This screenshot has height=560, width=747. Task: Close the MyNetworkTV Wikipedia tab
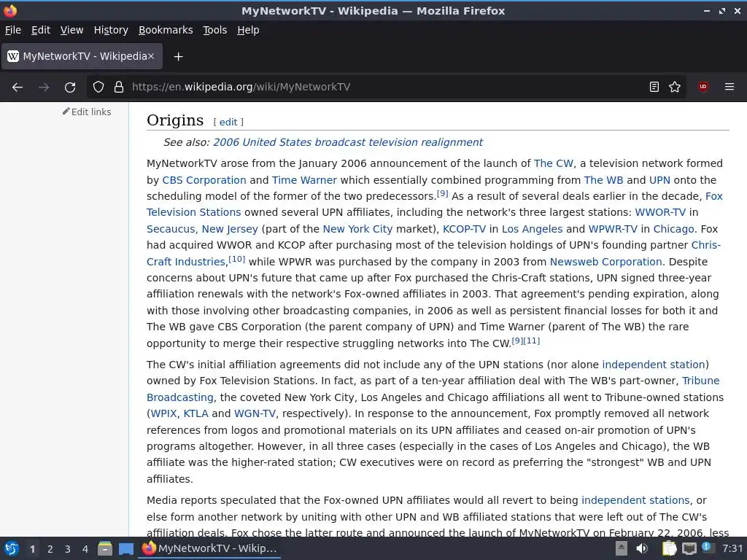click(x=150, y=56)
